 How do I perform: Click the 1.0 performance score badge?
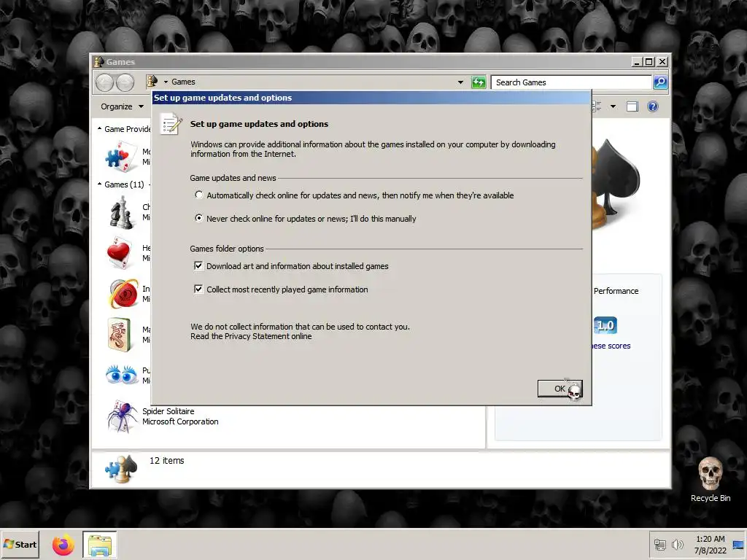tap(605, 325)
